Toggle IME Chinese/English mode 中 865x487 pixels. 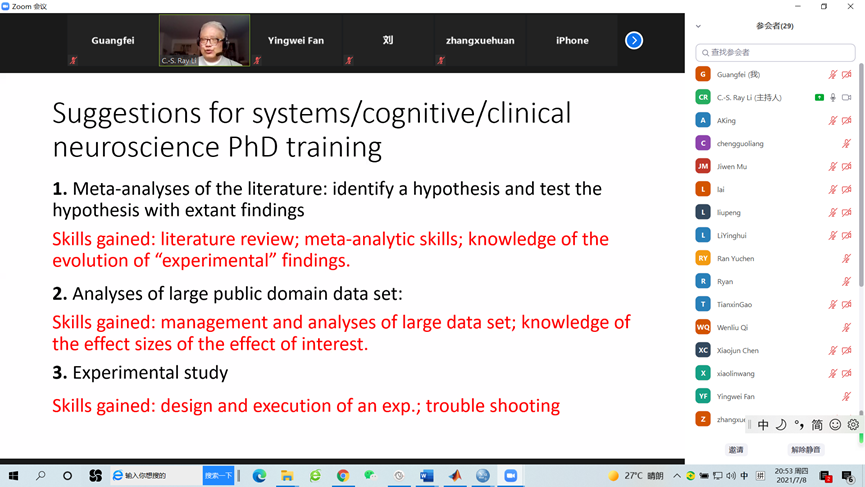[x=763, y=425]
